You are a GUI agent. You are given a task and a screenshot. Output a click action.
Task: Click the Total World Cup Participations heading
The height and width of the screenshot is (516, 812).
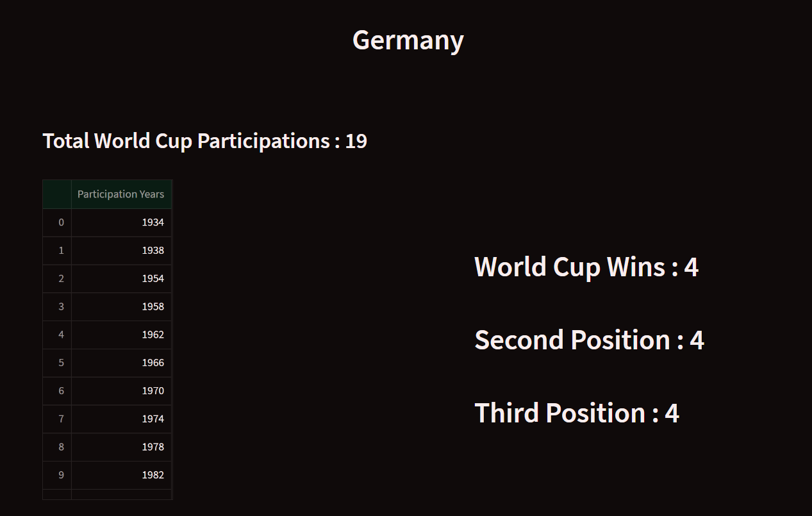(x=204, y=141)
